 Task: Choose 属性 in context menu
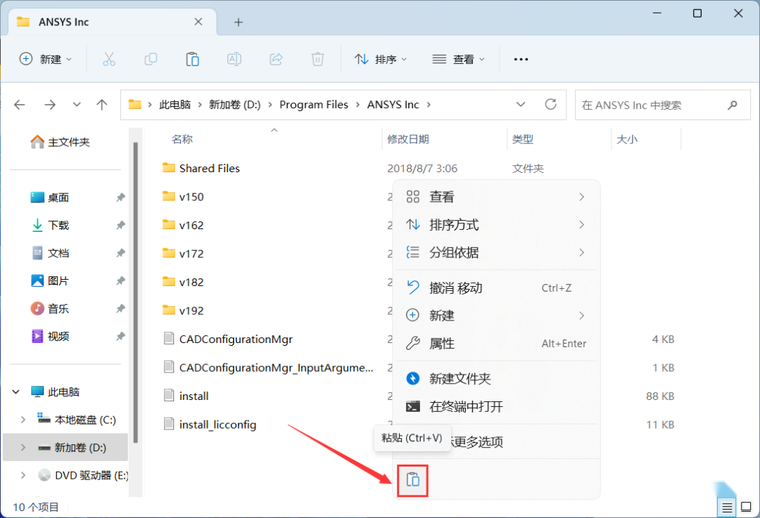(496, 344)
